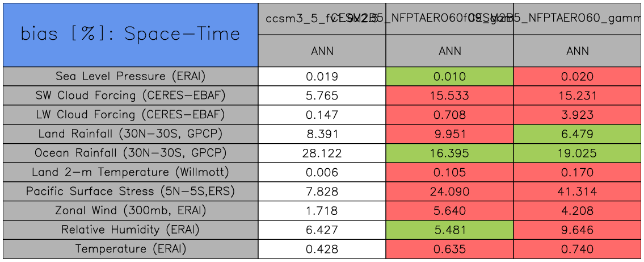
Task: Click the green cell showing 16.395
Action: 449,153
